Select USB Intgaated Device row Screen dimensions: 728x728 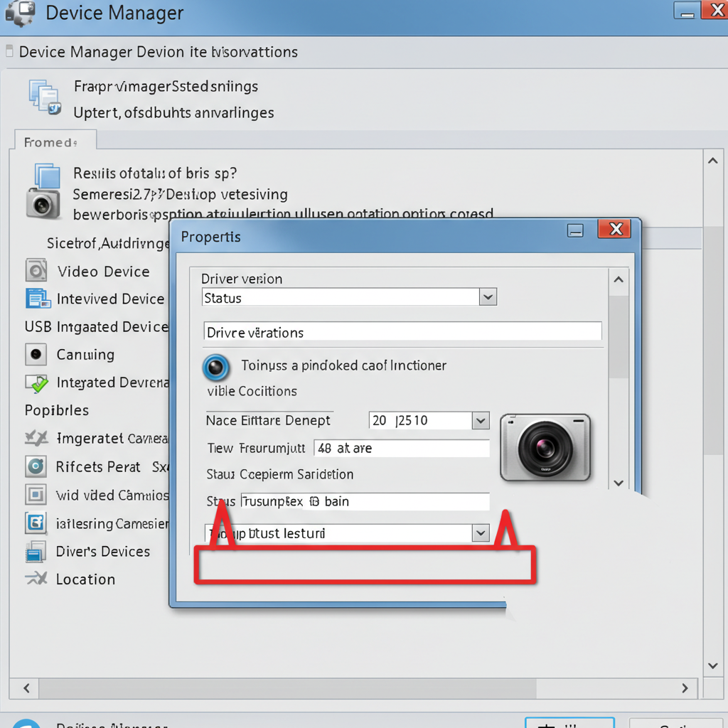97,327
